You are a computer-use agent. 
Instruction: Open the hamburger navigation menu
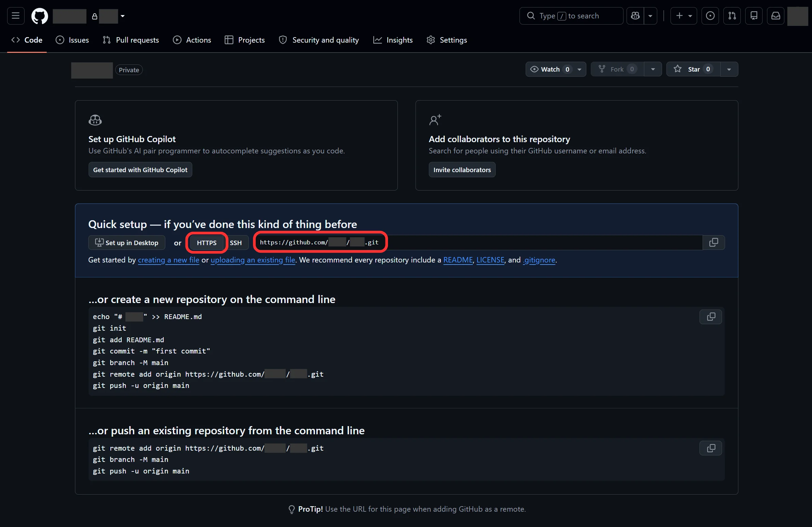coord(16,16)
